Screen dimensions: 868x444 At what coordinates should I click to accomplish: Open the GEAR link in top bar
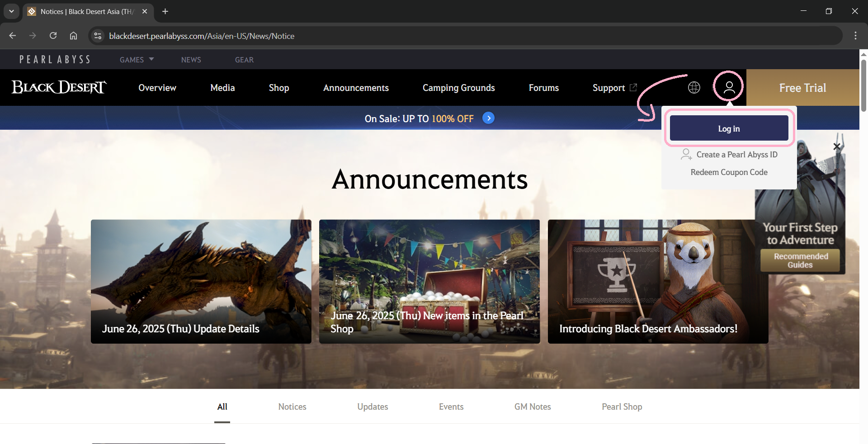pos(244,60)
